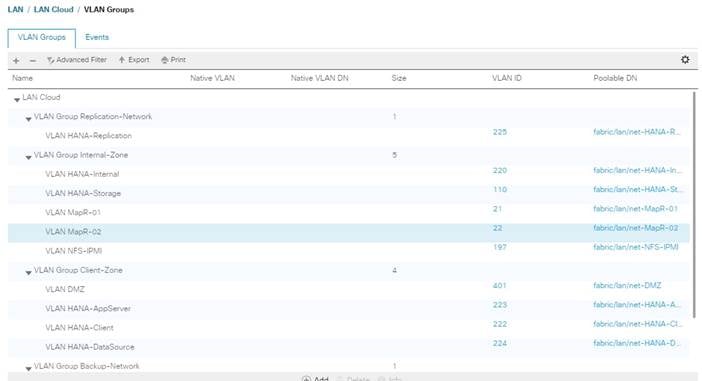Image resolution: width=702 pixels, height=381 pixels.
Task: Select VLAN Group Internal-Zone label
Action: [x=81, y=155]
